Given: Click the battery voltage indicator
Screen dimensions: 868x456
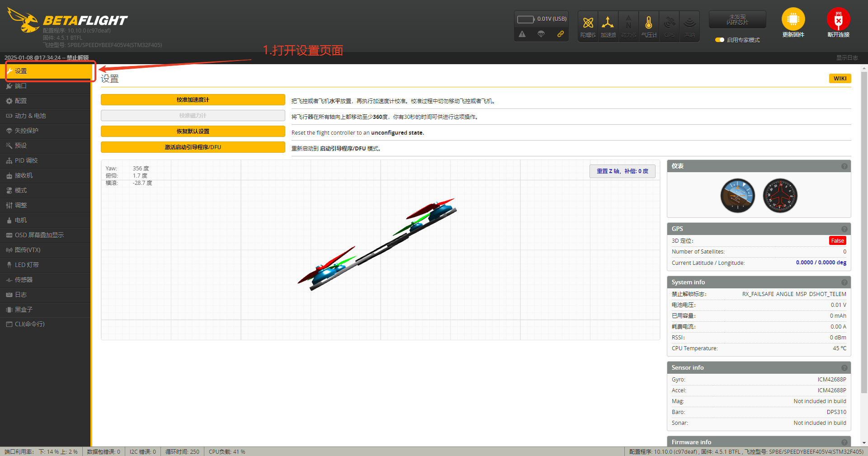Looking at the screenshot, I should pyautogui.click(x=542, y=19).
